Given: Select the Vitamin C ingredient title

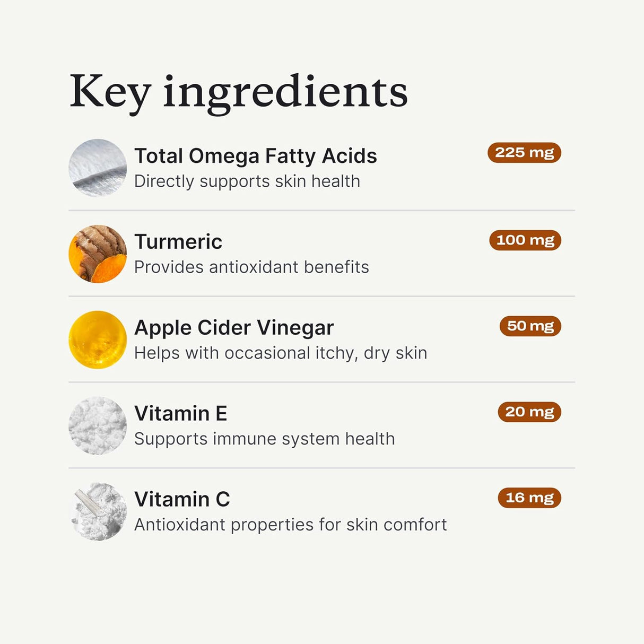Looking at the screenshot, I should [182, 500].
